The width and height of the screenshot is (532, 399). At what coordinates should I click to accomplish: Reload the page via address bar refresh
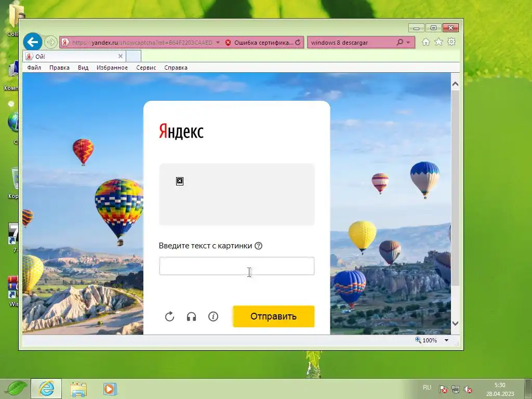[x=298, y=43]
